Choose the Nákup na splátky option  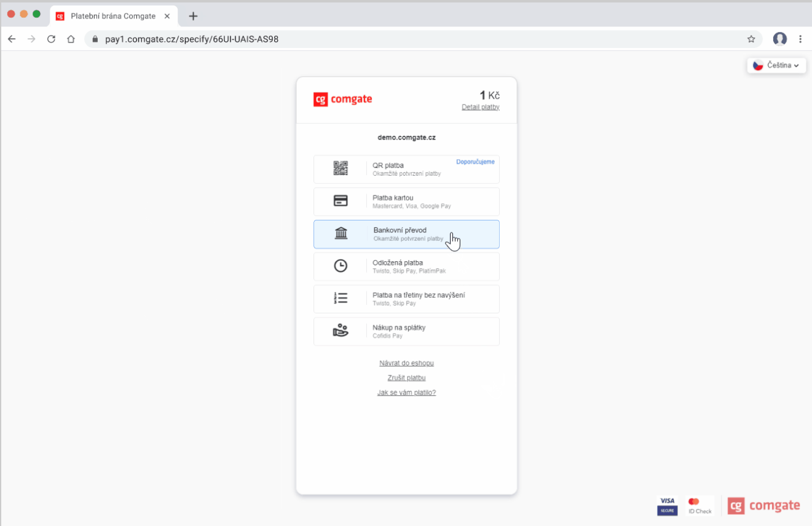tap(406, 332)
